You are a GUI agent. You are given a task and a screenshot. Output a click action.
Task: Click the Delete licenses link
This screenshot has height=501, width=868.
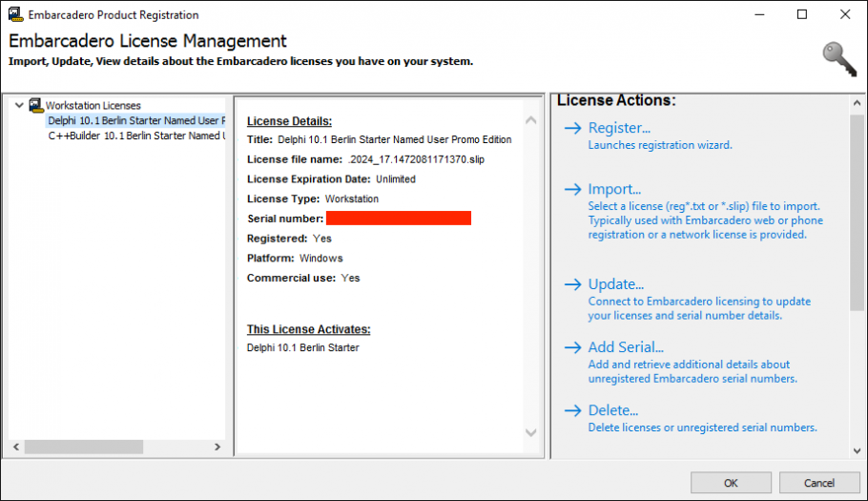[612, 410]
